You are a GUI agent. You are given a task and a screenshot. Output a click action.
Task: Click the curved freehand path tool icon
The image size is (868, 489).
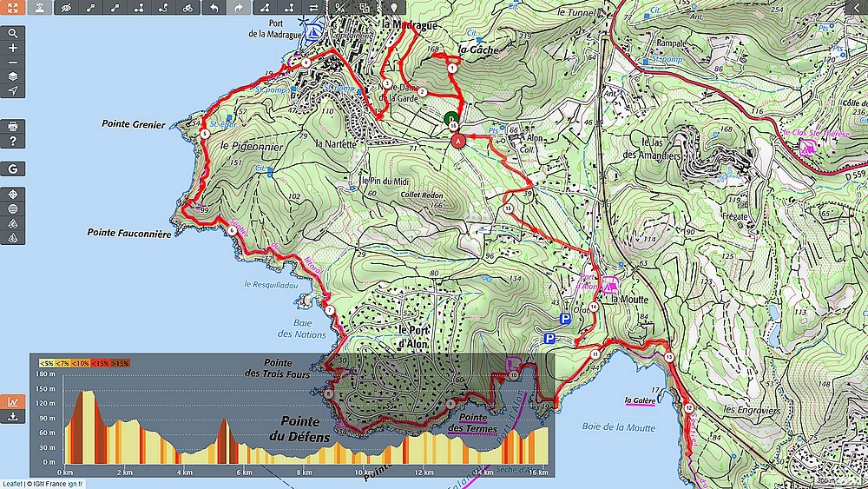tap(163, 8)
